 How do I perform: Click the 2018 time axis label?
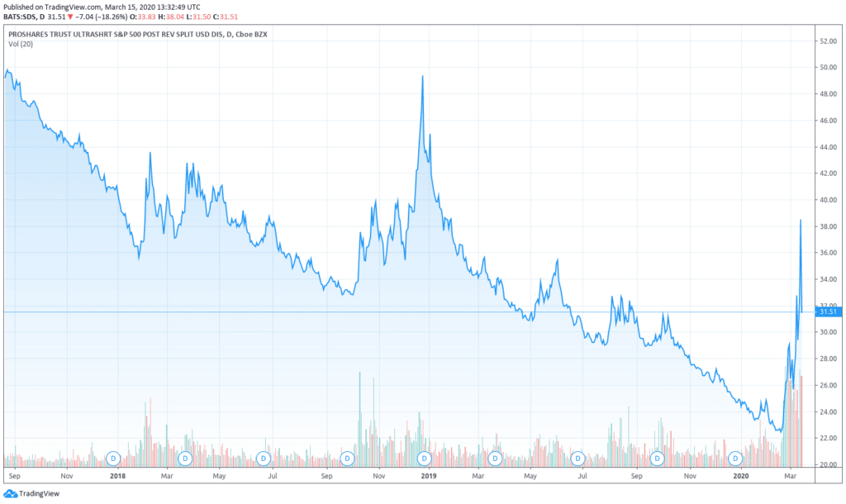coord(117,476)
